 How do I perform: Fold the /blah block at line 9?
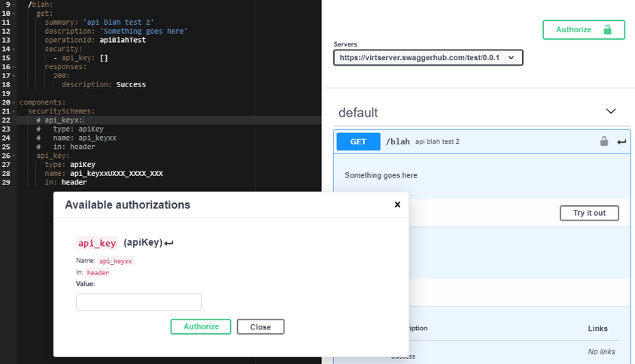click(14, 5)
